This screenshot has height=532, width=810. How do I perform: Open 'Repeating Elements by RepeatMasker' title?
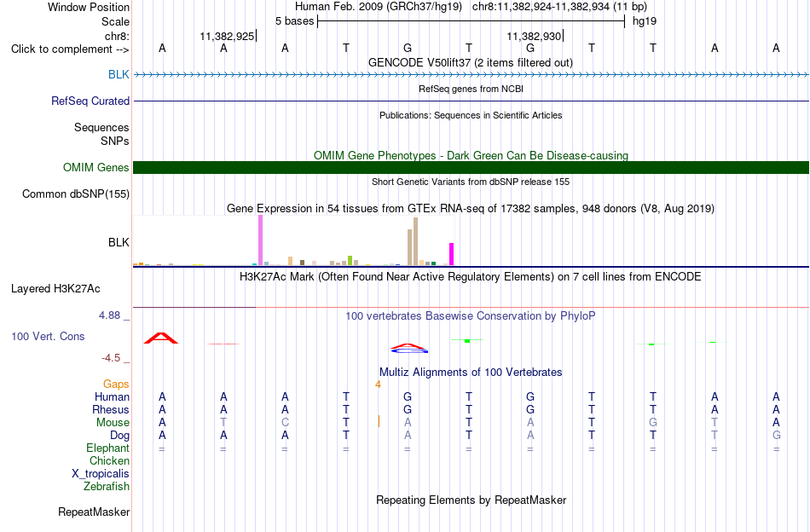point(472,500)
